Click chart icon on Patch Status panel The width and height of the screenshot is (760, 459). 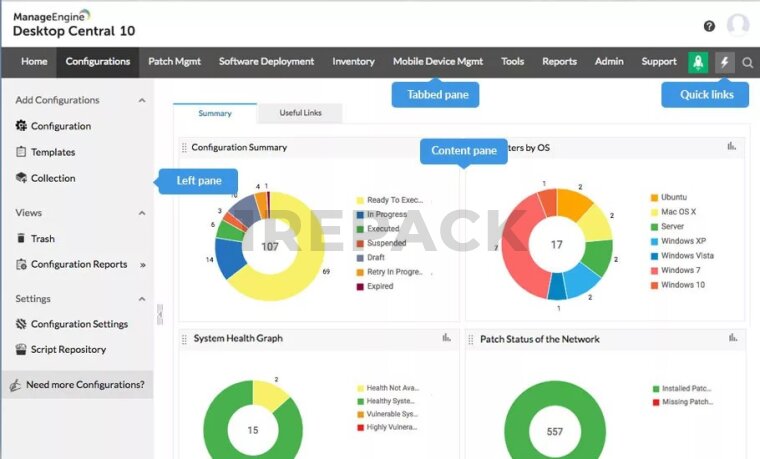[x=732, y=338]
